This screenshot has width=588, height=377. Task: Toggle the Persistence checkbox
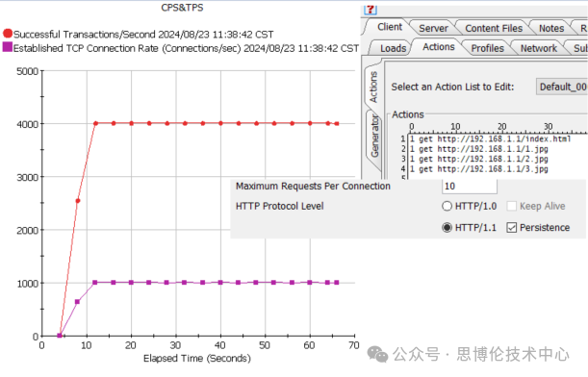pos(512,228)
